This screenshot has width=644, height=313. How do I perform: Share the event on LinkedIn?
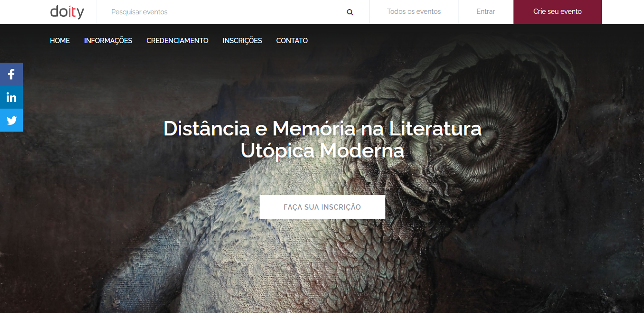(11, 97)
